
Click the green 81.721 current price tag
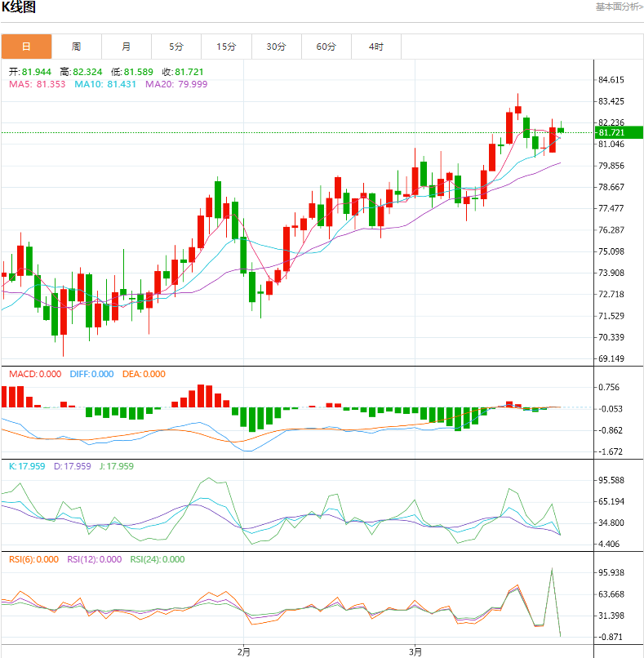click(619, 132)
